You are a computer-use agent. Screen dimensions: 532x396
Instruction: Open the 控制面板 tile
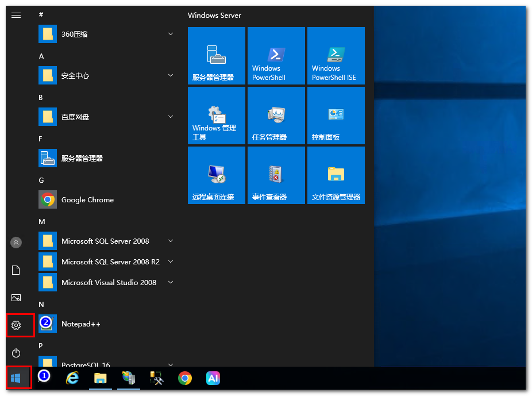click(x=336, y=116)
